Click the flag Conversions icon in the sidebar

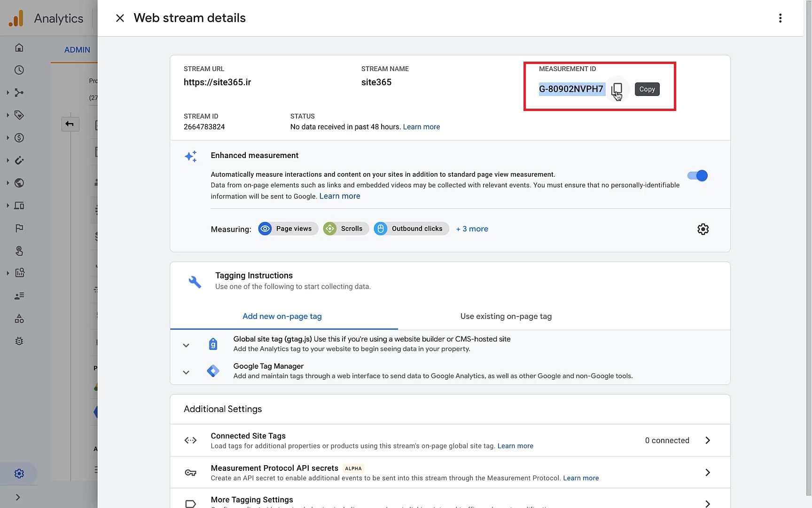[19, 228]
